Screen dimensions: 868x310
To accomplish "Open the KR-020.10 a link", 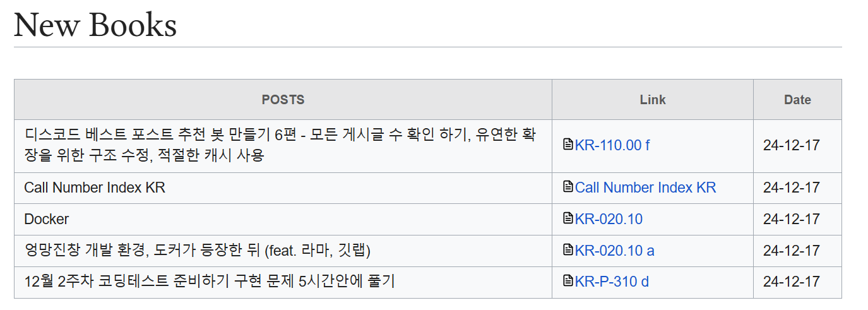I will [x=614, y=251].
